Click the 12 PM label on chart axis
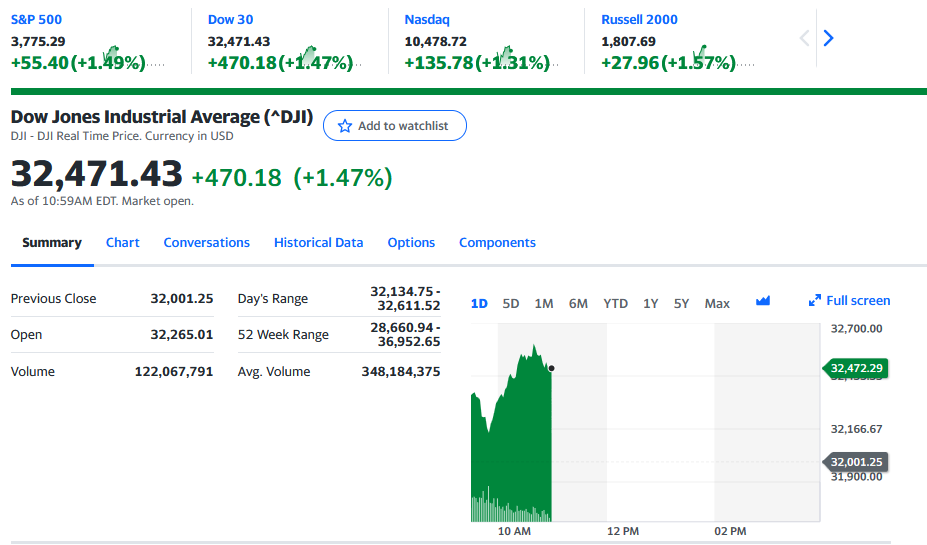This screenshot has width=927, height=545. pos(623,531)
